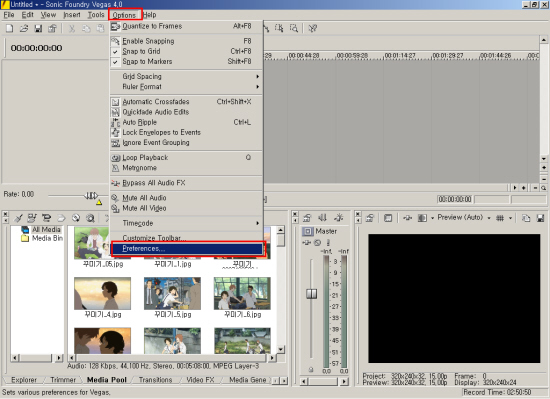The width and height of the screenshot is (550, 399).
Task: Toggle Auto Ripple mode
Action: pyautogui.click(x=186, y=122)
